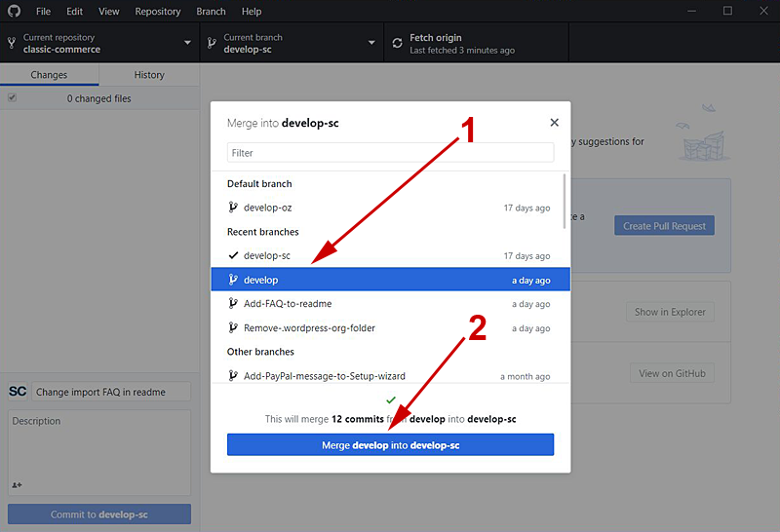Screen dimensions: 780x532
Task: Click the branch icon next to Remove-.wordpress-org-folder
Action: (x=233, y=327)
